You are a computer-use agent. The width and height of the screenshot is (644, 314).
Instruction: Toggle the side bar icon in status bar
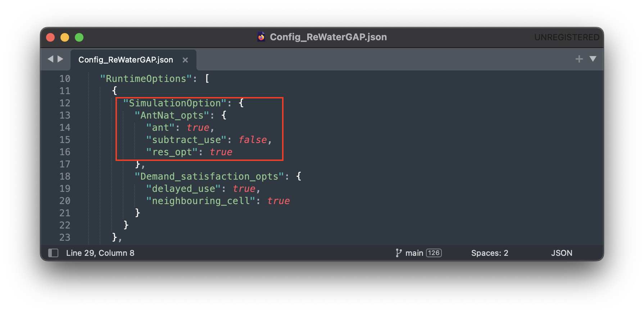[x=53, y=253]
